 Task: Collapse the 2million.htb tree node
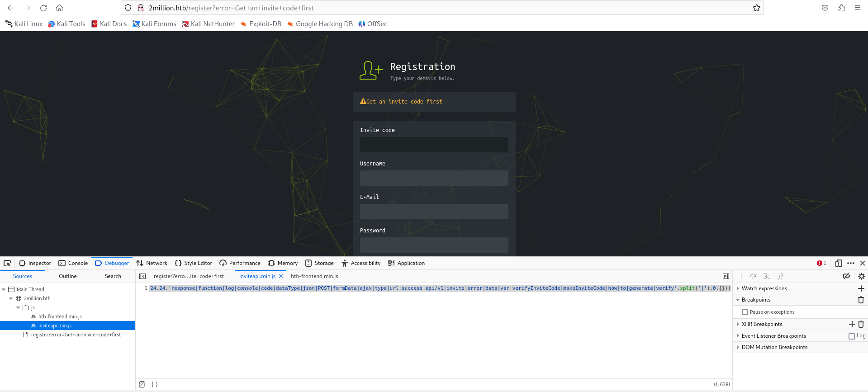(x=11, y=298)
